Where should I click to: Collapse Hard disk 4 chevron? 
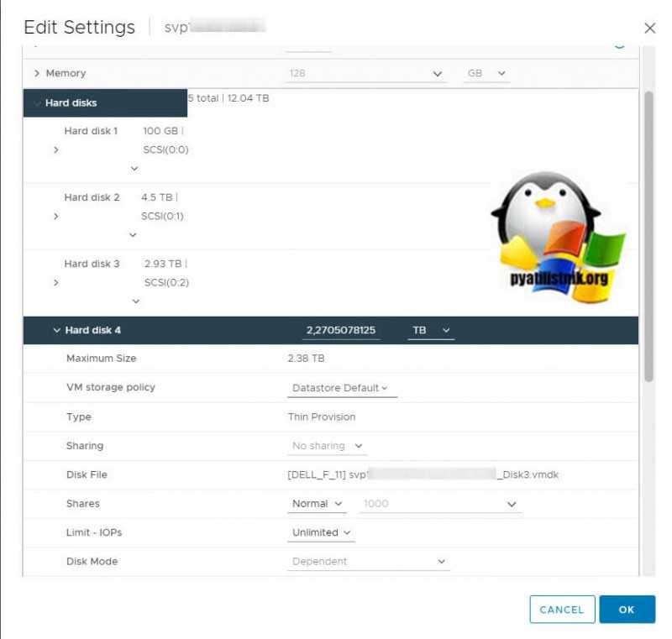[56, 330]
